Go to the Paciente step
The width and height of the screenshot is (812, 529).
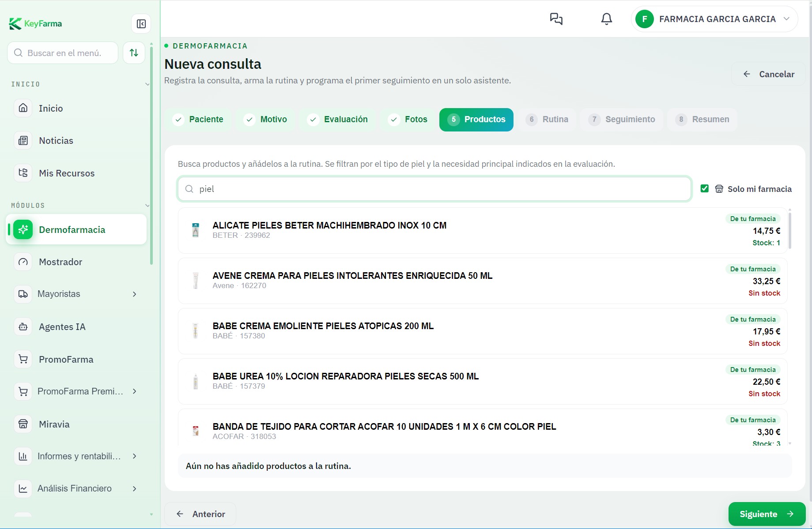pos(198,120)
